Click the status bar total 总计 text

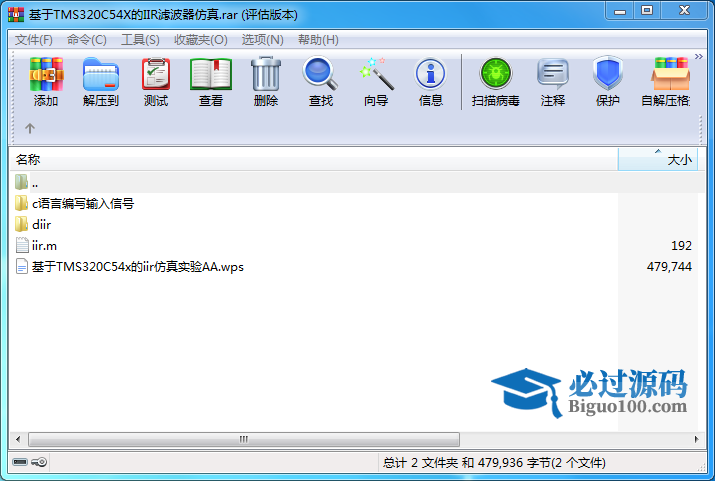tap(494, 463)
